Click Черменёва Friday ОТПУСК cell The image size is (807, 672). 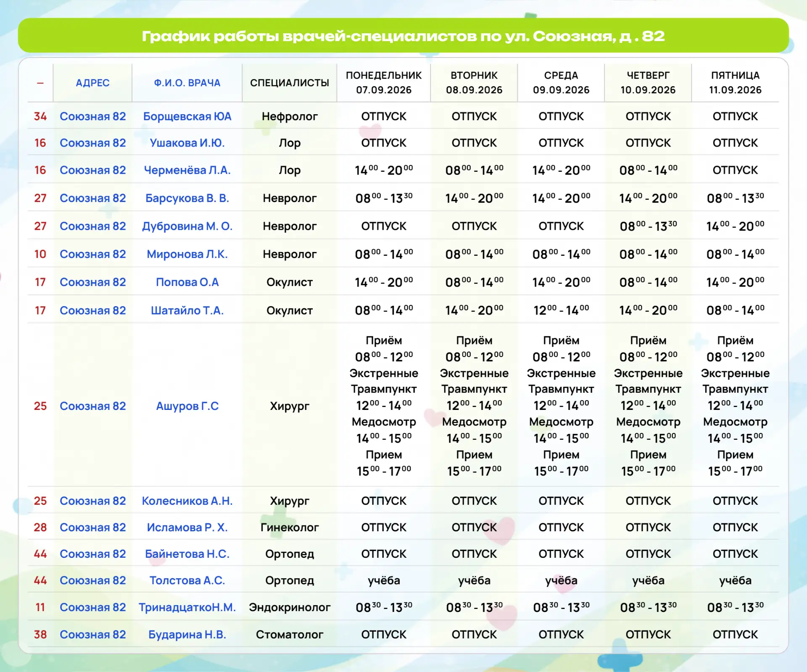735,170
